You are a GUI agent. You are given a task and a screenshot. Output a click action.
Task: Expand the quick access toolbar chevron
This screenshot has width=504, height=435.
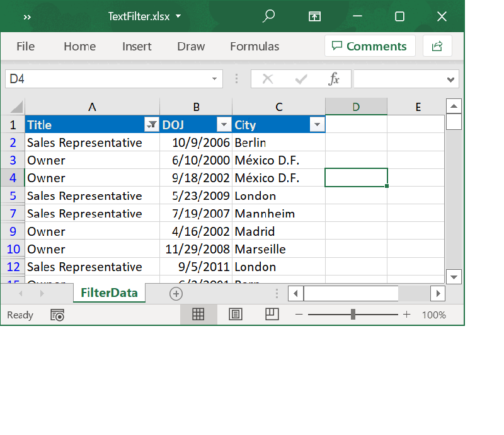[x=26, y=16]
